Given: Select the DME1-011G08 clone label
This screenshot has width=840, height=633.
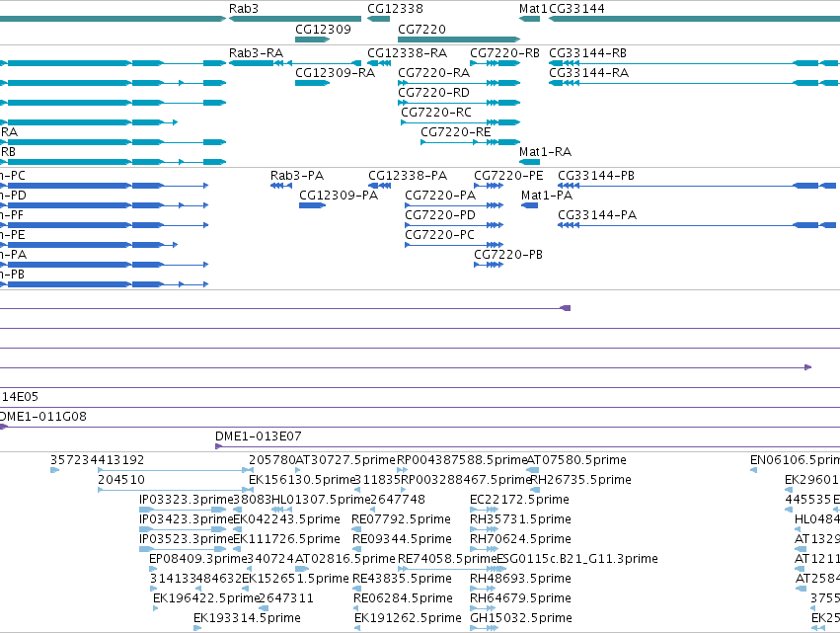Looking at the screenshot, I should [42, 417].
